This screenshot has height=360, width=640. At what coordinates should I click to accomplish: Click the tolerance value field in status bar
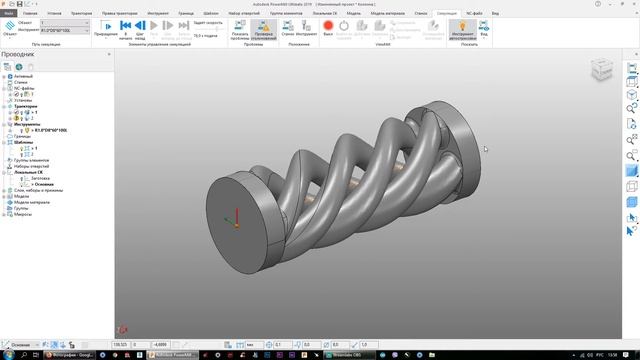click(x=282, y=345)
